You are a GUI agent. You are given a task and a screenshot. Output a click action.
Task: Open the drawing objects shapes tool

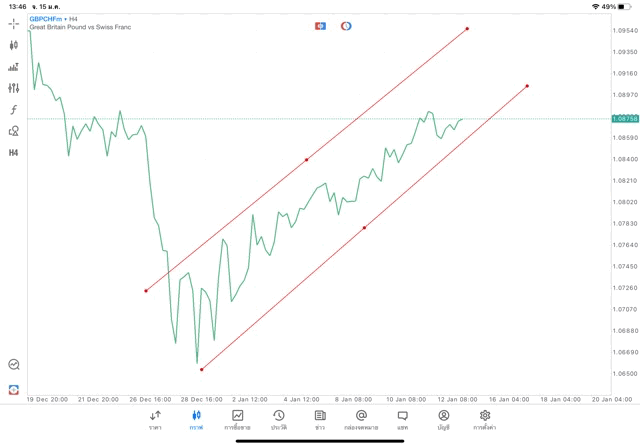[14, 131]
